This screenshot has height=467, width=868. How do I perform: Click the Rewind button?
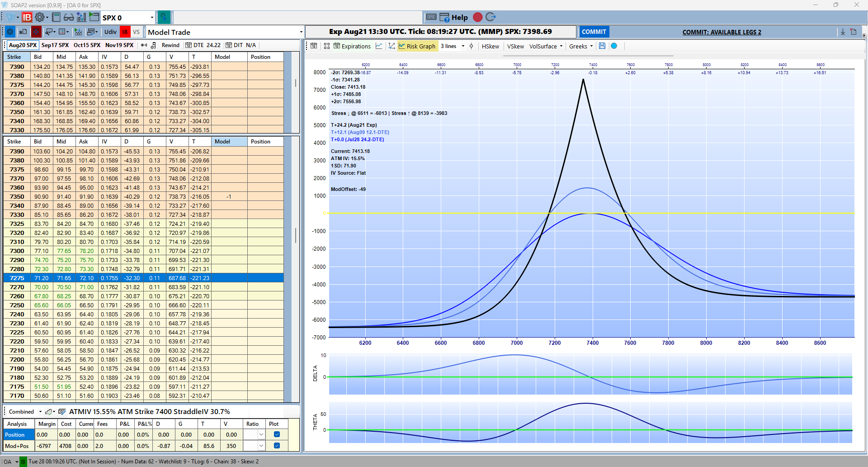tap(170, 45)
